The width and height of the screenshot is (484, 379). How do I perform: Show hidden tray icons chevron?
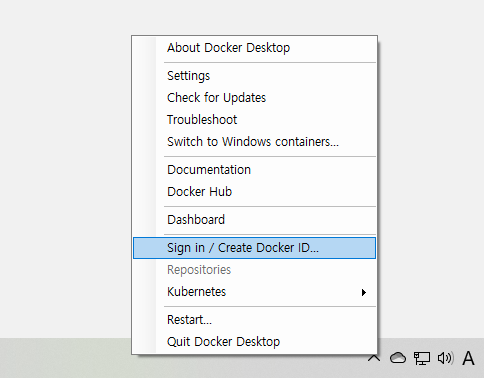point(374,358)
